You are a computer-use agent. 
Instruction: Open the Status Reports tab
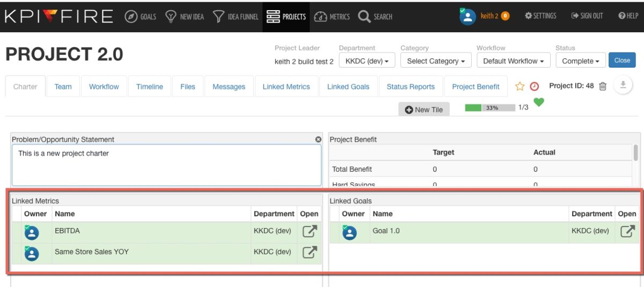click(411, 86)
